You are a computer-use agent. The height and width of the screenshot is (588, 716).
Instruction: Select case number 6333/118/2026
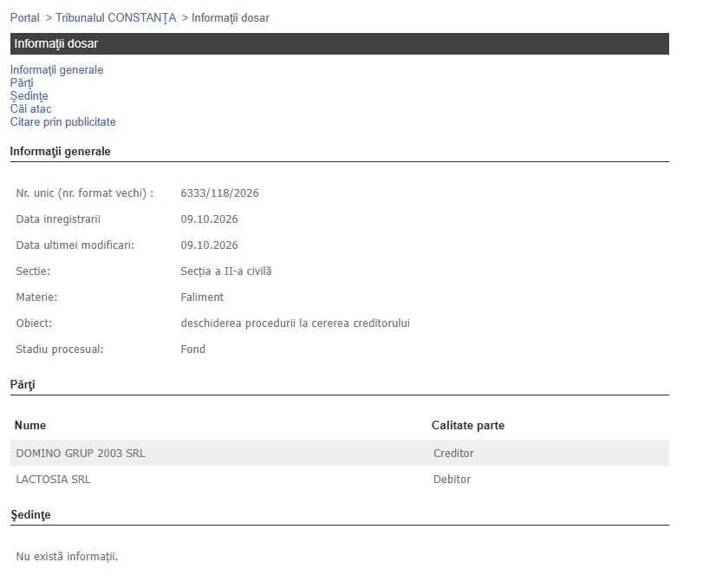219,193
